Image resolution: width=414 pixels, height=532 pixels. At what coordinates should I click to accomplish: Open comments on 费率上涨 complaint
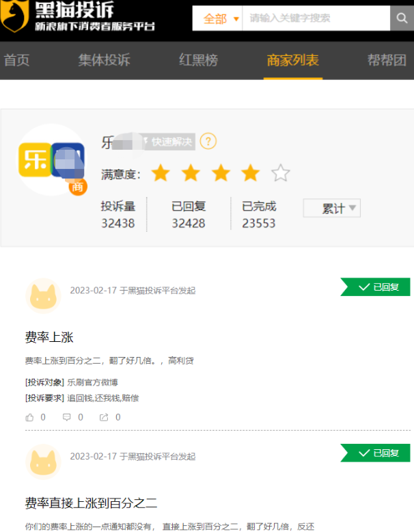67,417
